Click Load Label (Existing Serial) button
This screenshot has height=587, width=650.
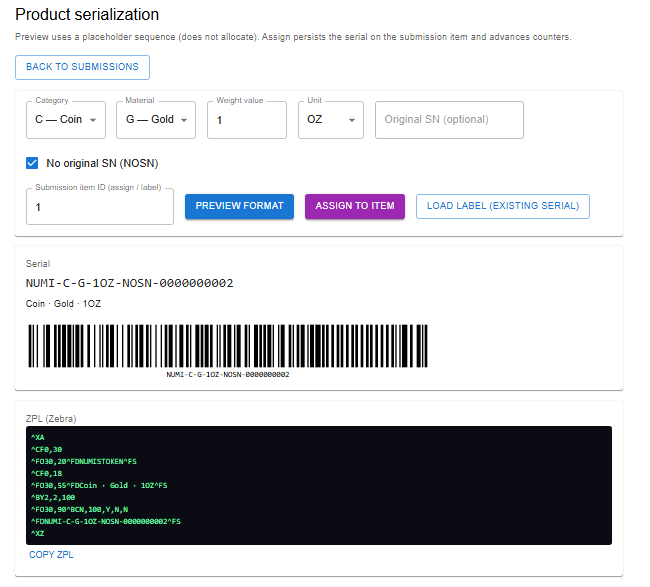(x=503, y=206)
